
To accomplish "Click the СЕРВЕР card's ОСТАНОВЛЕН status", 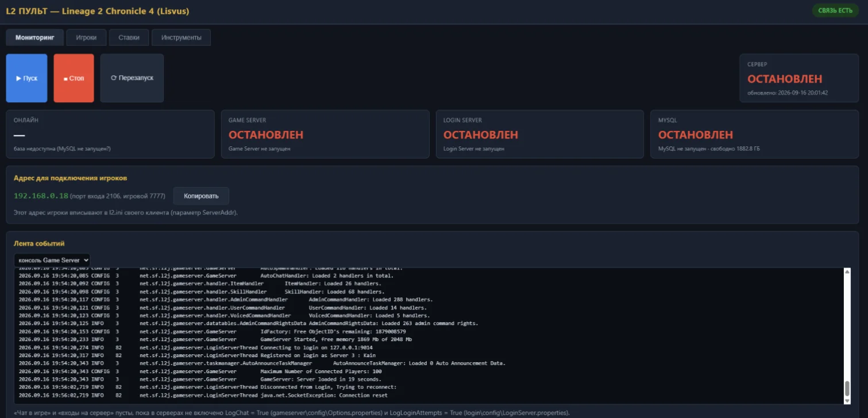I will [x=785, y=79].
